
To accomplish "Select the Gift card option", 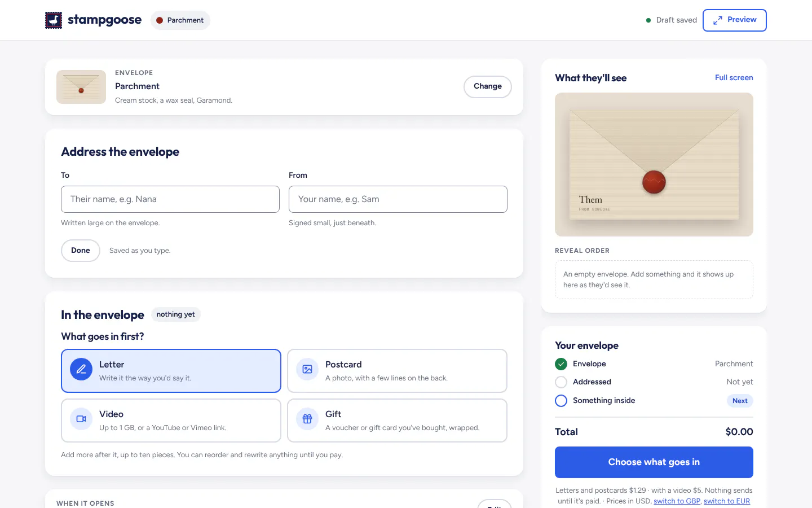I will (x=397, y=421).
